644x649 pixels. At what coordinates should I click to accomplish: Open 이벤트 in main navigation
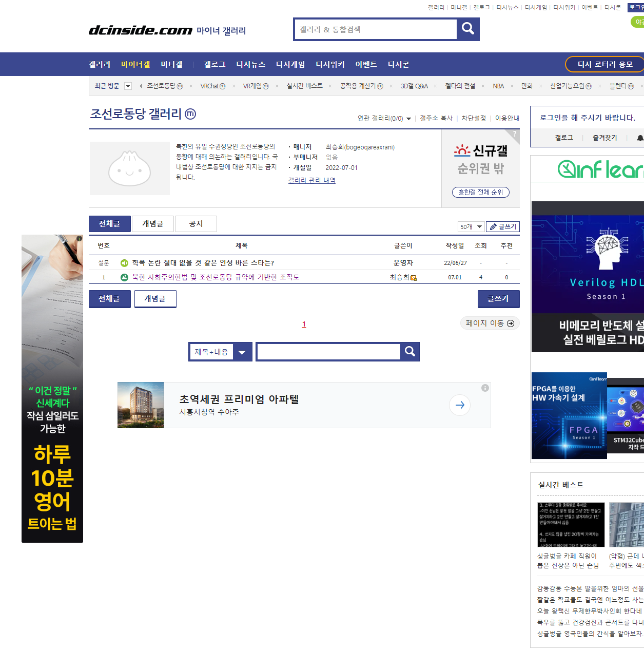point(366,64)
